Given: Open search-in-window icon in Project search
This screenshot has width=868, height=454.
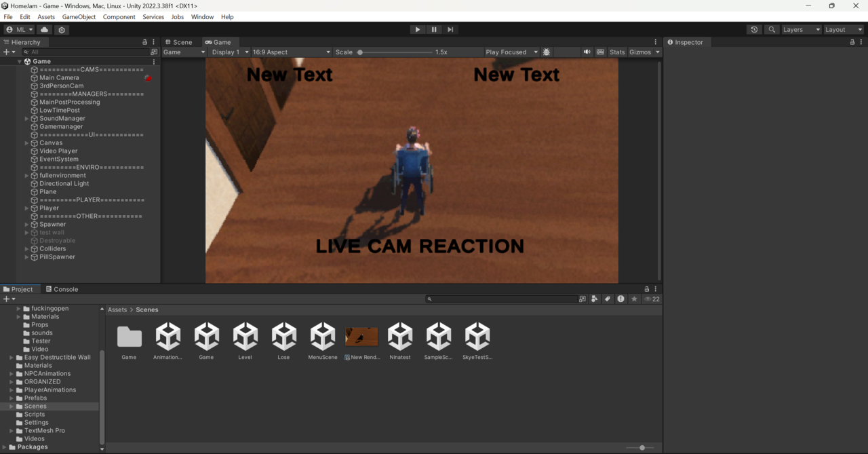Looking at the screenshot, I should tap(582, 299).
